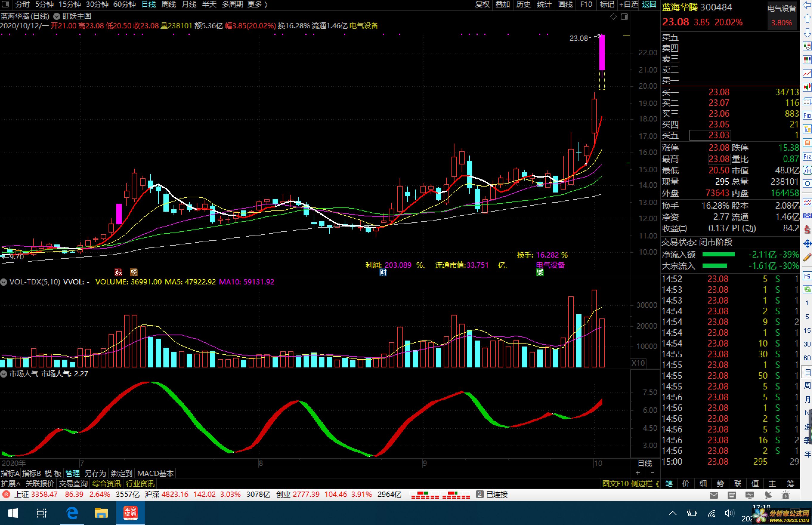
Task: Expand the VOL-TDX indicator dropdown
Action: (4, 282)
